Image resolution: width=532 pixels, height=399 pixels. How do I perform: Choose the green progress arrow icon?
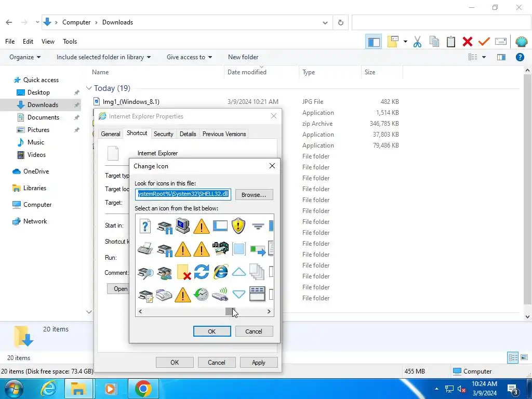tap(258, 250)
